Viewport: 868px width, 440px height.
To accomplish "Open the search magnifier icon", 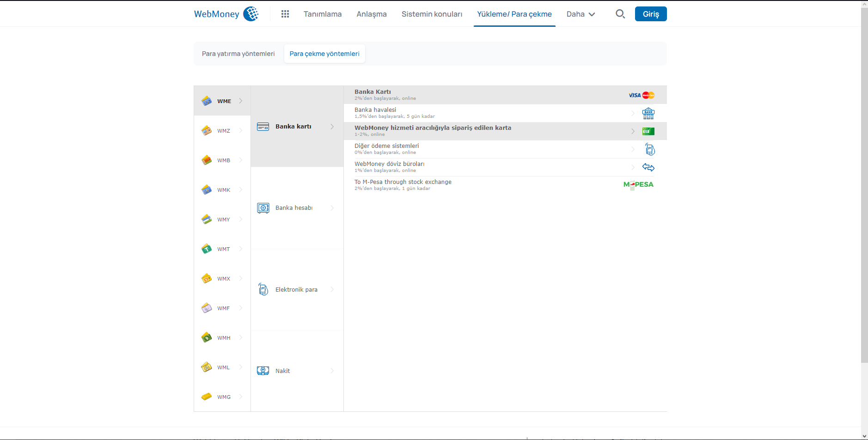I will pos(620,14).
